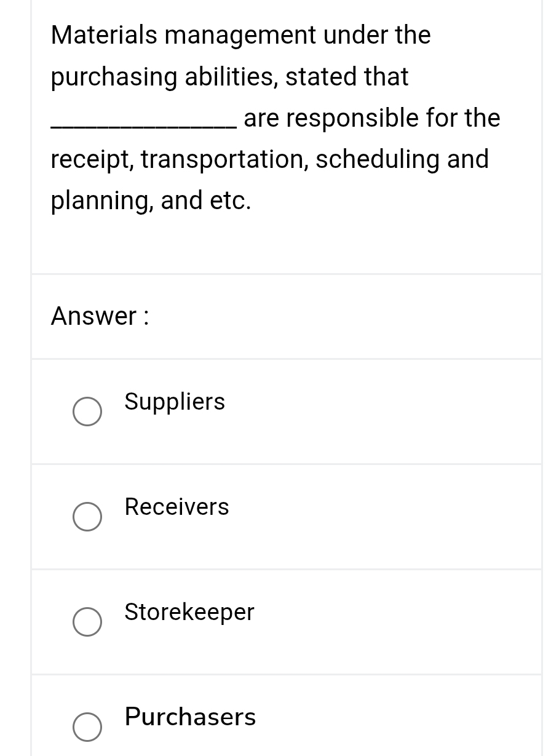The image size is (551, 756).
Task: Click the Suppliers answer label
Action: [174, 402]
